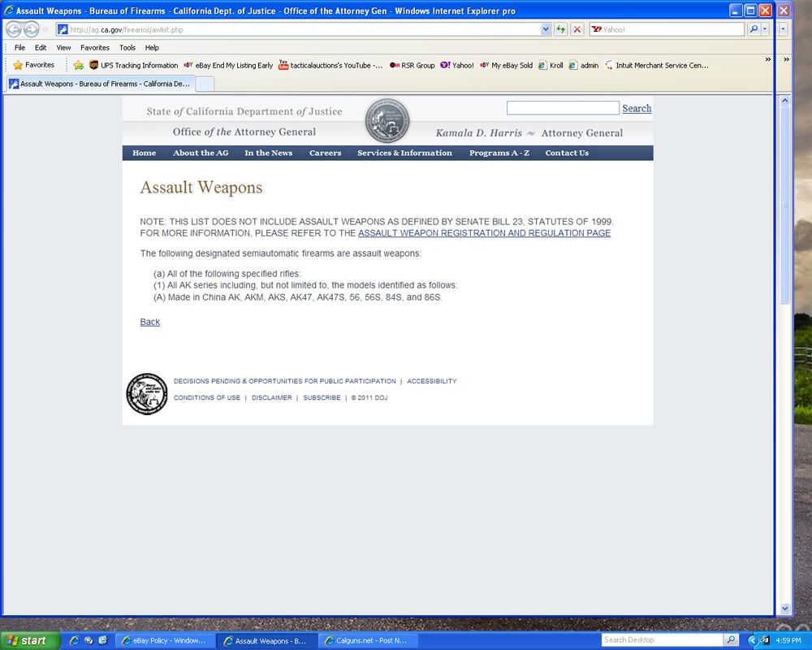Click the site Search link
Screen dimensions: 812x650
click(x=637, y=108)
